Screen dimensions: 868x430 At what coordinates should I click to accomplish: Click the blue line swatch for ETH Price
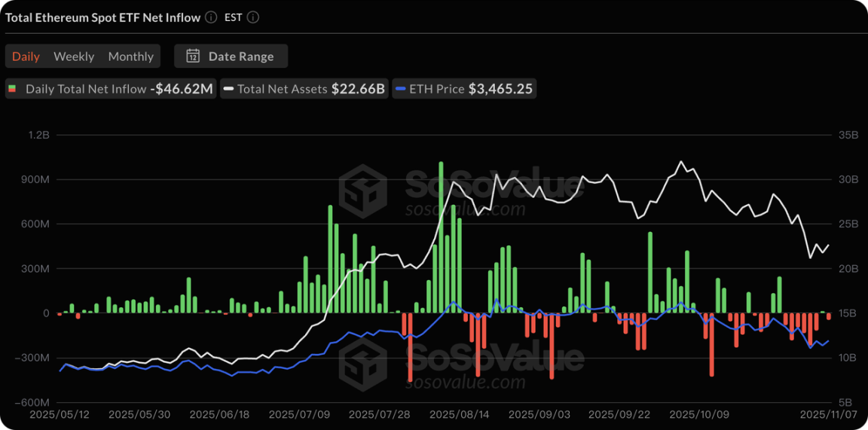point(399,89)
